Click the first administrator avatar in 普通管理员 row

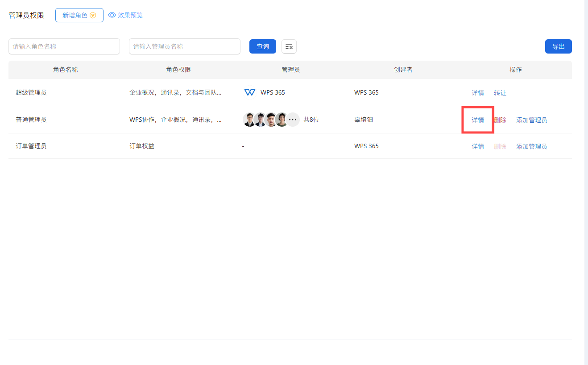(249, 120)
